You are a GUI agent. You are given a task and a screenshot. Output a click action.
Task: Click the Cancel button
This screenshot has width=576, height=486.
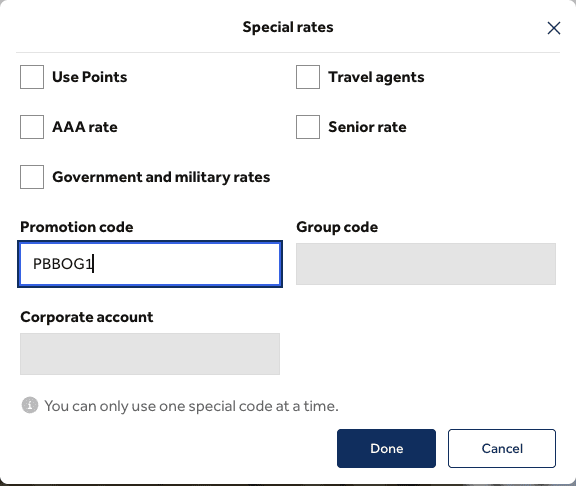pyautogui.click(x=502, y=448)
